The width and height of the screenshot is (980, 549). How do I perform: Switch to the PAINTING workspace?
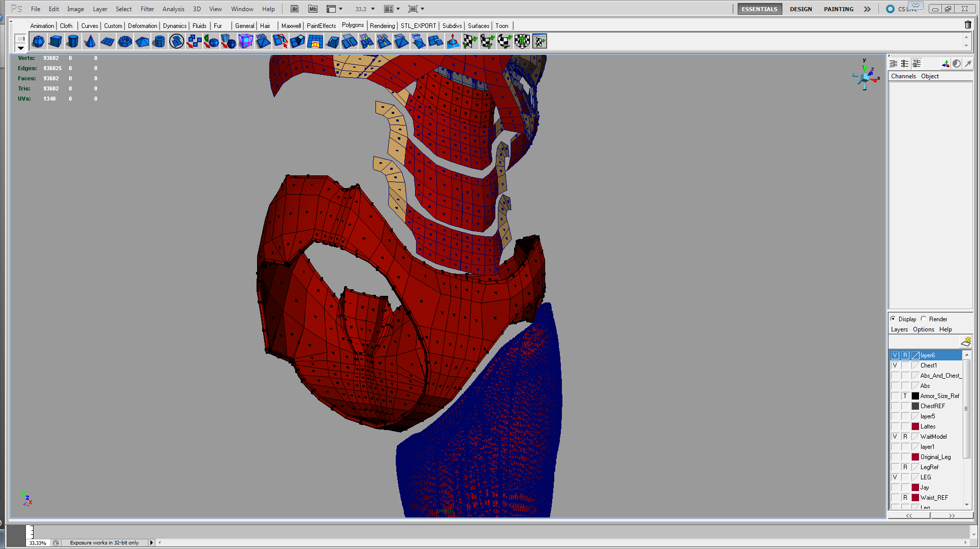tap(838, 9)
